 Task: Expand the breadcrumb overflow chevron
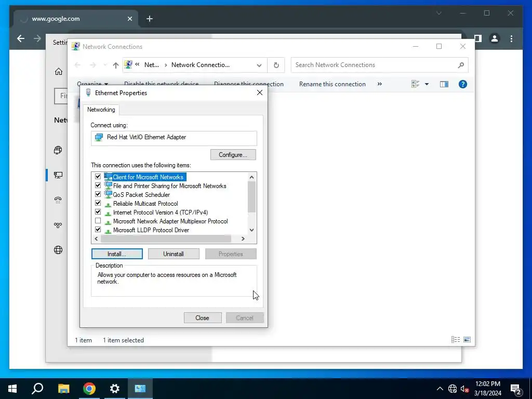click(x=137, y=64)
